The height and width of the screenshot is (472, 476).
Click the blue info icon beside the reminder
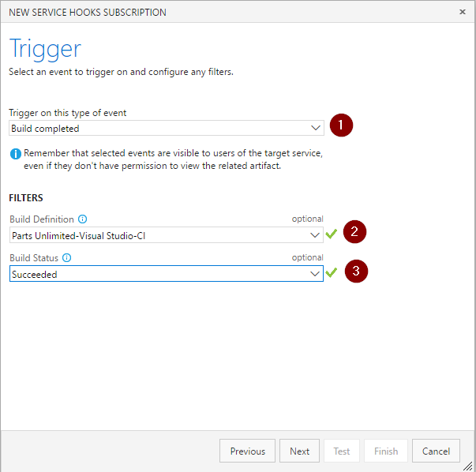click(x=16, y=154)
